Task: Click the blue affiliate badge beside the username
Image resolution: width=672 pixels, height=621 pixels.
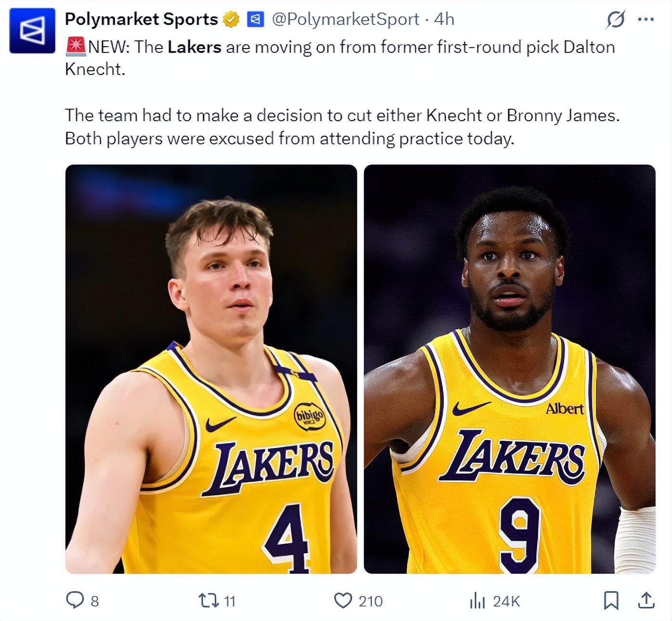Action: (x=255, y=19)
